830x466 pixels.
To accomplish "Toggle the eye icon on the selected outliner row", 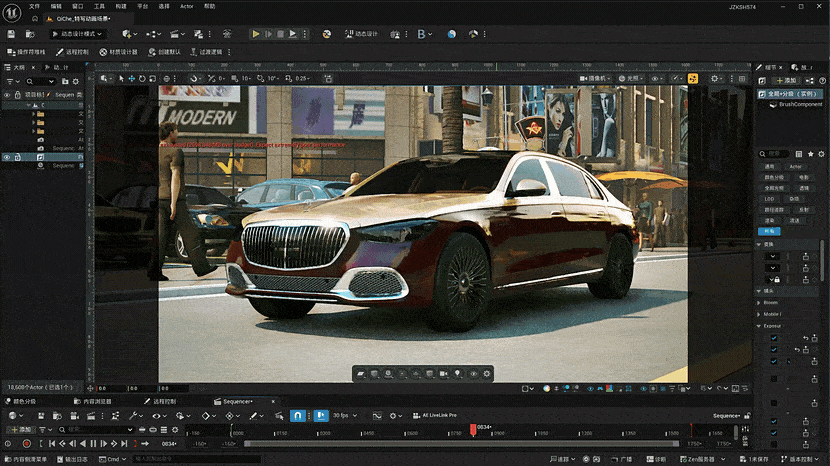I will click(7, 157).
